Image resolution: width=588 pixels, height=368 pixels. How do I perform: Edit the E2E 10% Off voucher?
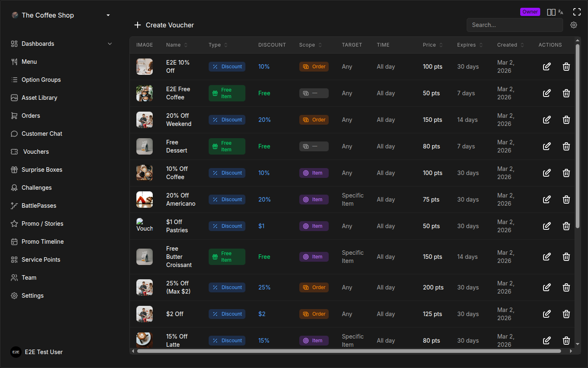(x=546, y=67)
